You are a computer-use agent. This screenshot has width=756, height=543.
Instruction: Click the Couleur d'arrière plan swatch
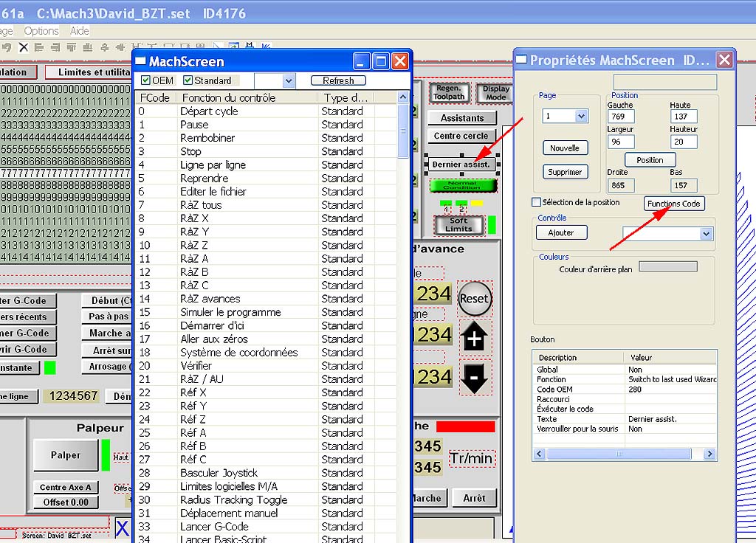(668, 266)
